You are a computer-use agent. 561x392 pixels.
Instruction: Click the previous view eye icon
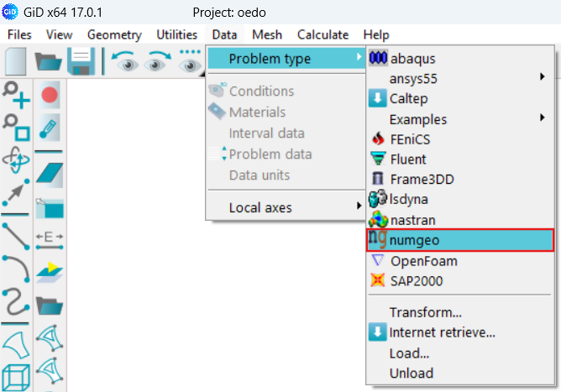[x=125, y=61]
